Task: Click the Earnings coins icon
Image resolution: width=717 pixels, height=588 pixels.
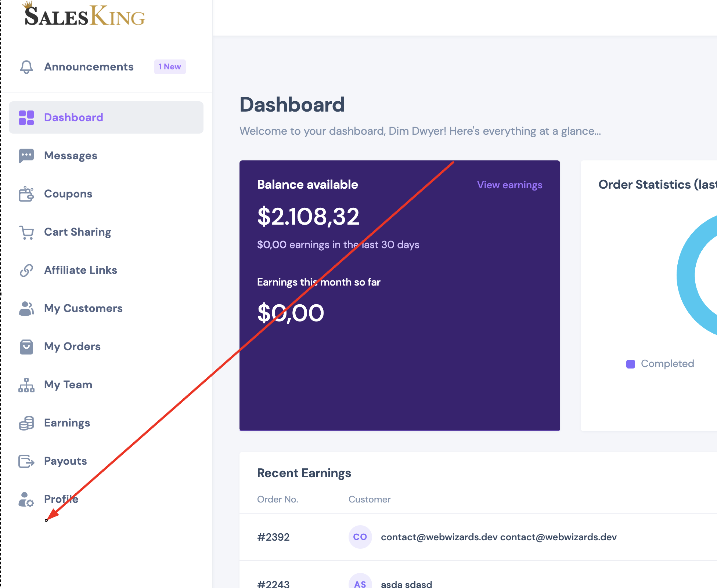Action: 26,423
